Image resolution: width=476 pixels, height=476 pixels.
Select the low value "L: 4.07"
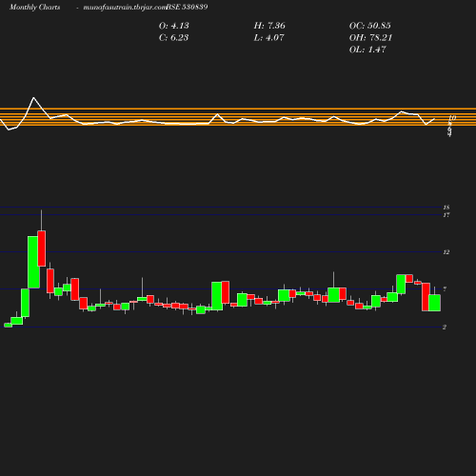coord(268,37)
